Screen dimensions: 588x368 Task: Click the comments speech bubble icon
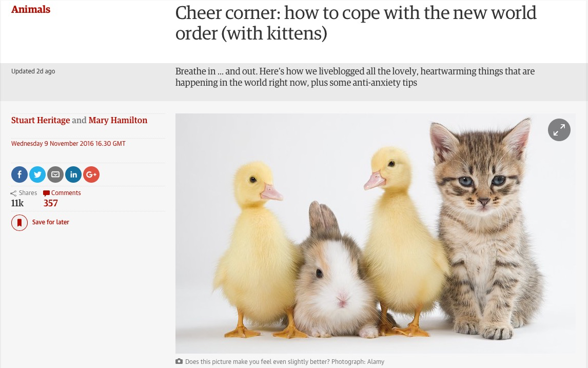[x=47, y=193]
